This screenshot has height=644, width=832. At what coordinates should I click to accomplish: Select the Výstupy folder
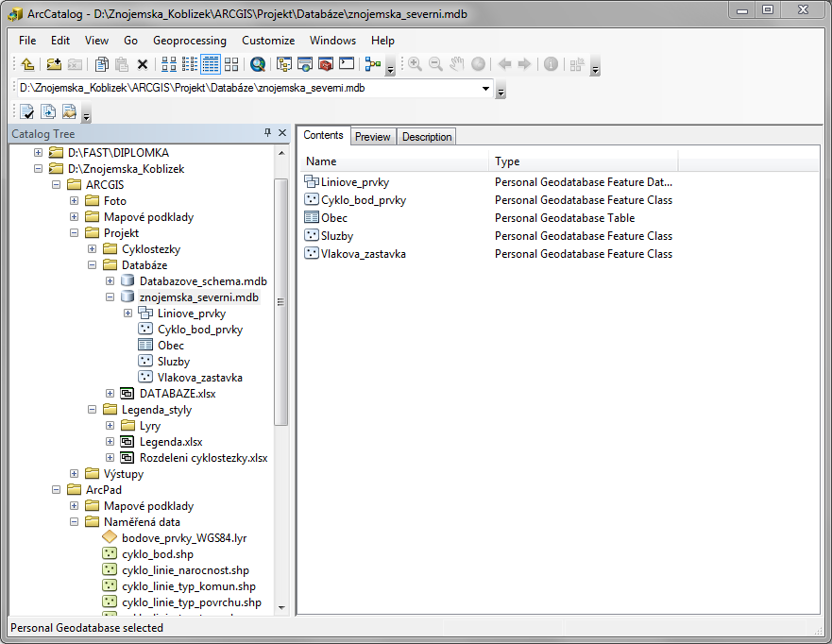pos(124,474)
